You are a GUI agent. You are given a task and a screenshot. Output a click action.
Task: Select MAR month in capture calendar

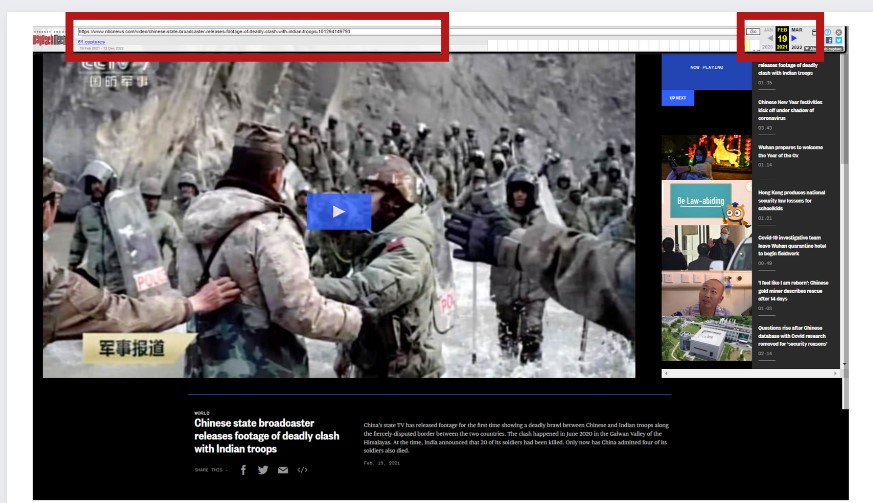pyautogui.click(x=797, y=30)
